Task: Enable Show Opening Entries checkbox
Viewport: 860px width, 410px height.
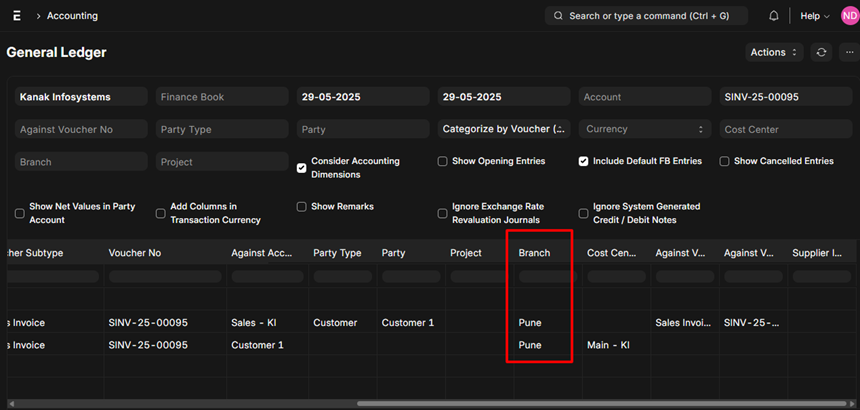Action: (442, 162)
